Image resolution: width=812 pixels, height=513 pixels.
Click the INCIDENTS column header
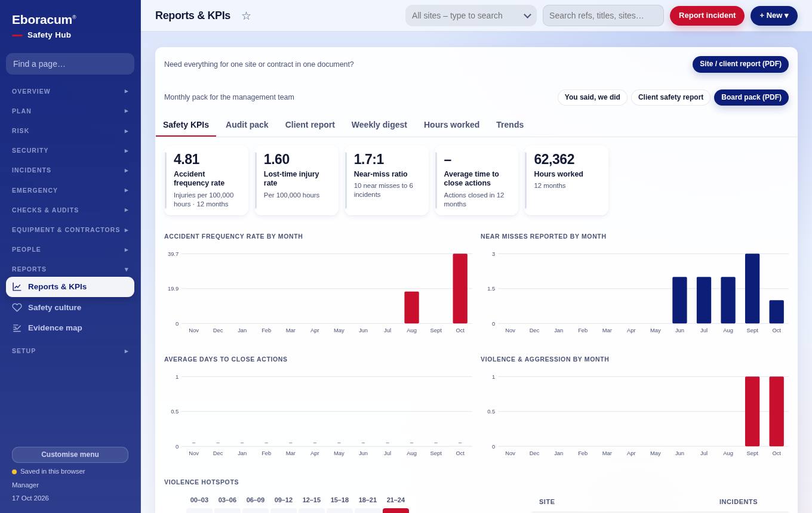point(739,502)
